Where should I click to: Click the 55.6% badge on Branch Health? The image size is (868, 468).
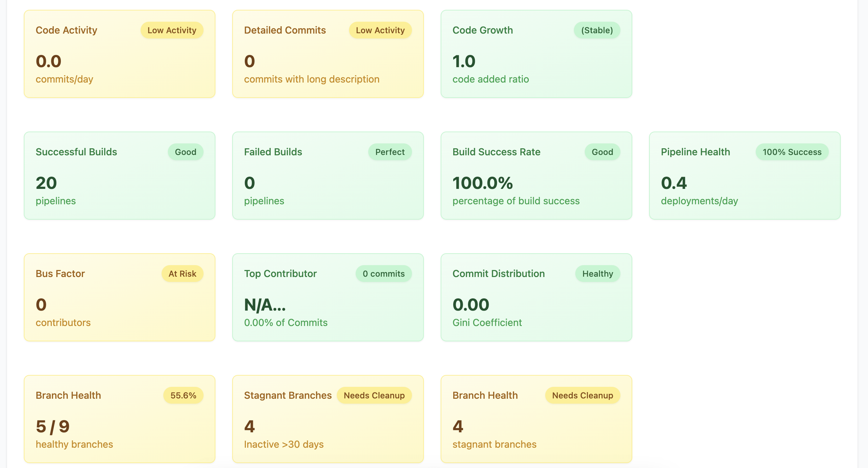pos(183,395)
